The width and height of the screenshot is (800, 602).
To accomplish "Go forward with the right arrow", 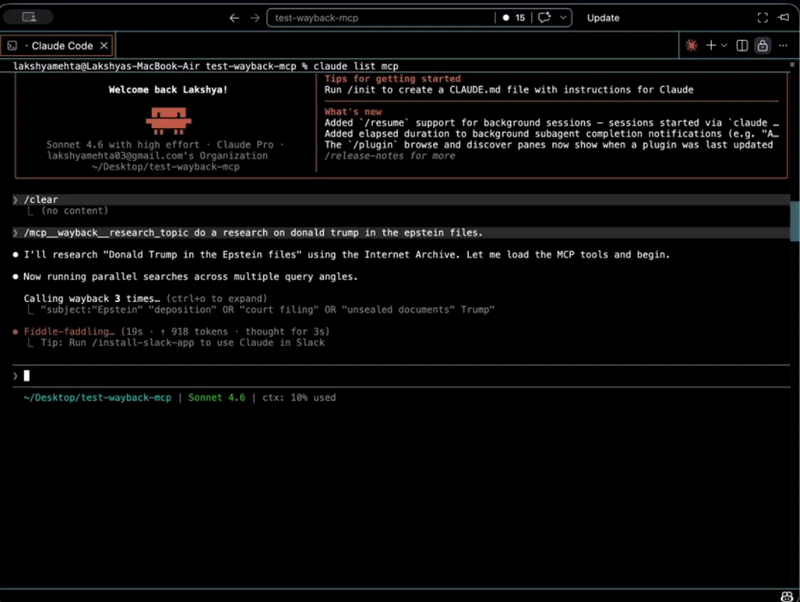I will coord(255,18).
